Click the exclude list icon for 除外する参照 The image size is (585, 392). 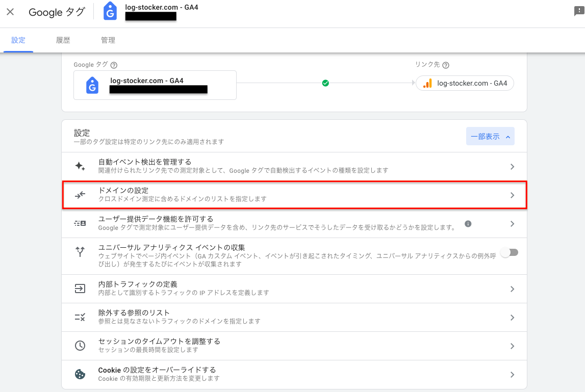[x=80, y=318]
